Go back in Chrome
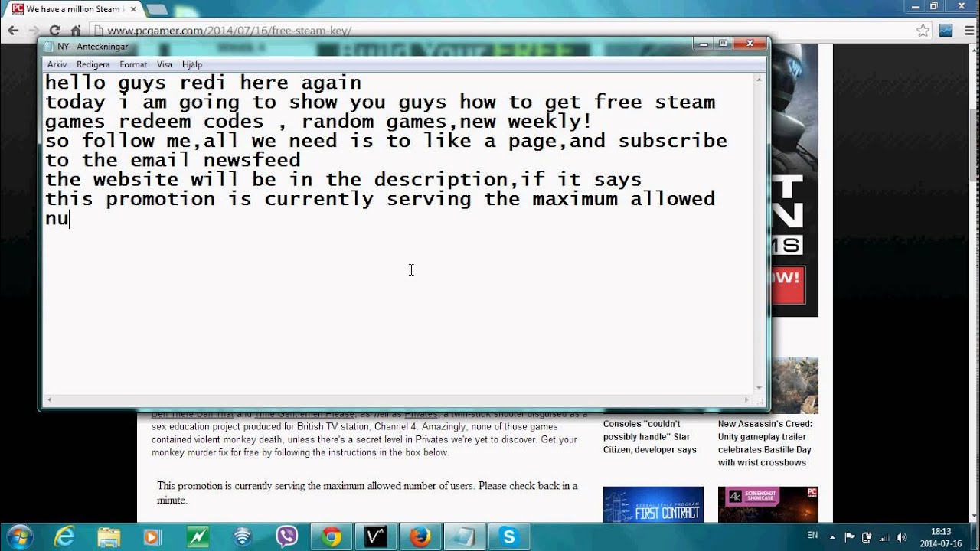 pos(13,31)
